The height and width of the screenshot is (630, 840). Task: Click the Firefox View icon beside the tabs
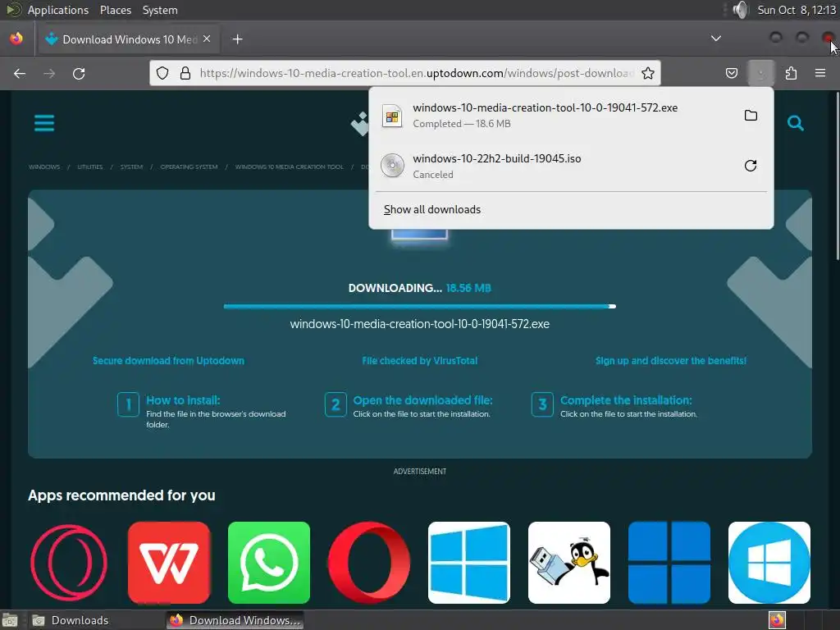[16, 39]
